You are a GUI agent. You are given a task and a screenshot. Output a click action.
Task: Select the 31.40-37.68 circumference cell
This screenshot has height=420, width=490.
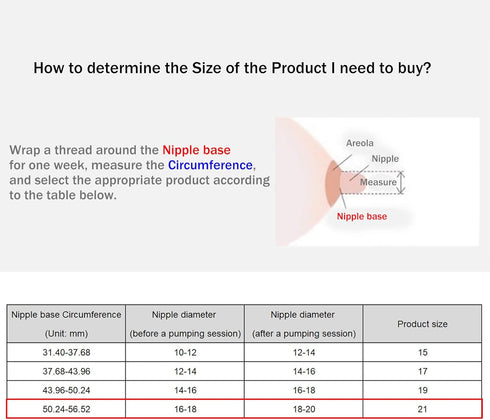tap(66, 352)
